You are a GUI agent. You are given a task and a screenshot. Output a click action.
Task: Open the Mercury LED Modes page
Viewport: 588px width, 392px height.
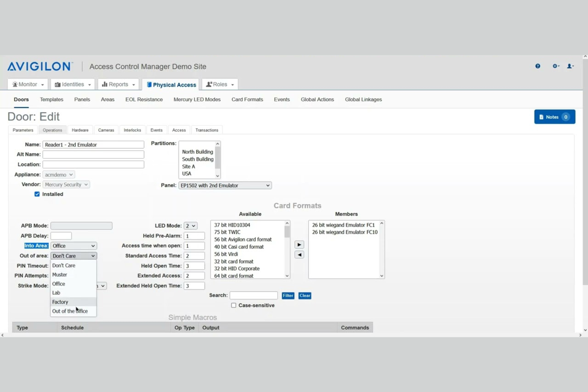(x=197, y=100)
